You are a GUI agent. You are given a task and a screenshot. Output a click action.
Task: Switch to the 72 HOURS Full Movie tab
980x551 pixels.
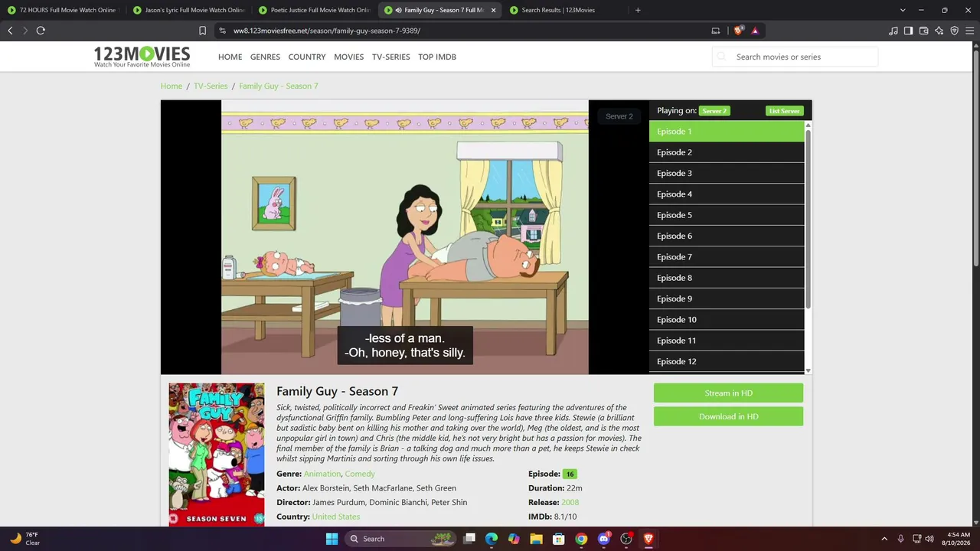click(x=62, y=10)
